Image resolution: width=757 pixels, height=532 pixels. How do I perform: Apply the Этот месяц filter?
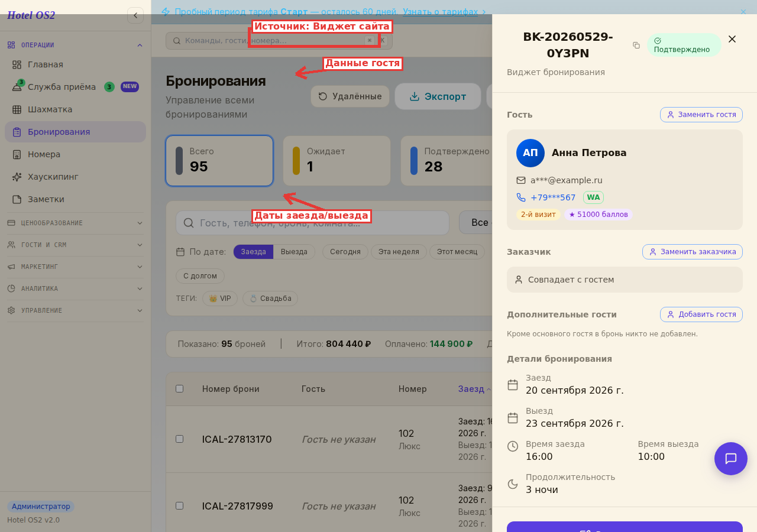(457, 252)
